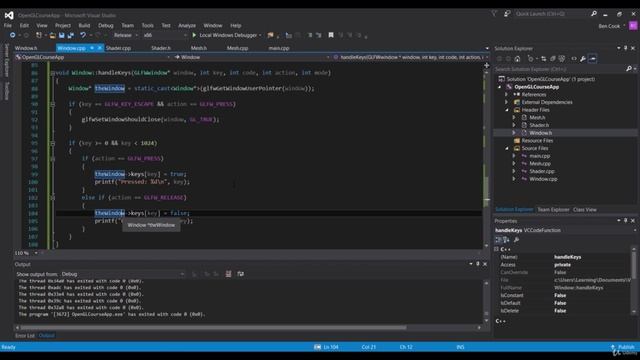The height and width of the screenshot is (360, 640).
Task: Pin the Properties panel
Action: coord(625,221)
